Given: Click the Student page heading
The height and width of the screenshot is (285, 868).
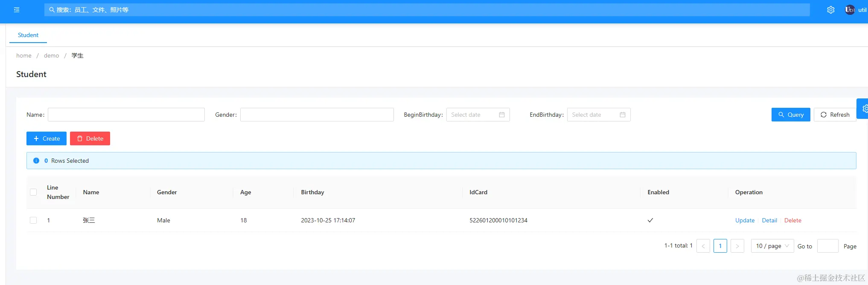Looking at the screenshot, I should (31, 74).
